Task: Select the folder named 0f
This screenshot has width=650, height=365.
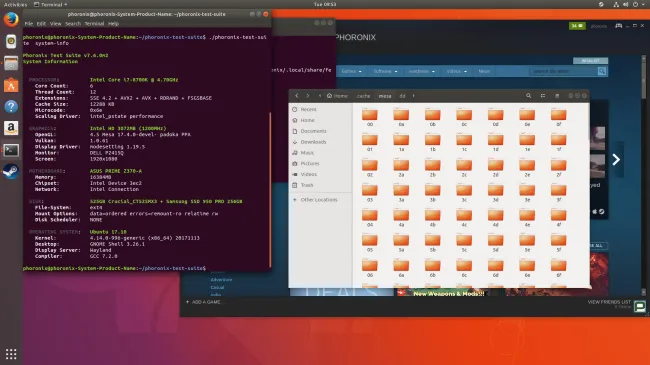Action: 558,117
